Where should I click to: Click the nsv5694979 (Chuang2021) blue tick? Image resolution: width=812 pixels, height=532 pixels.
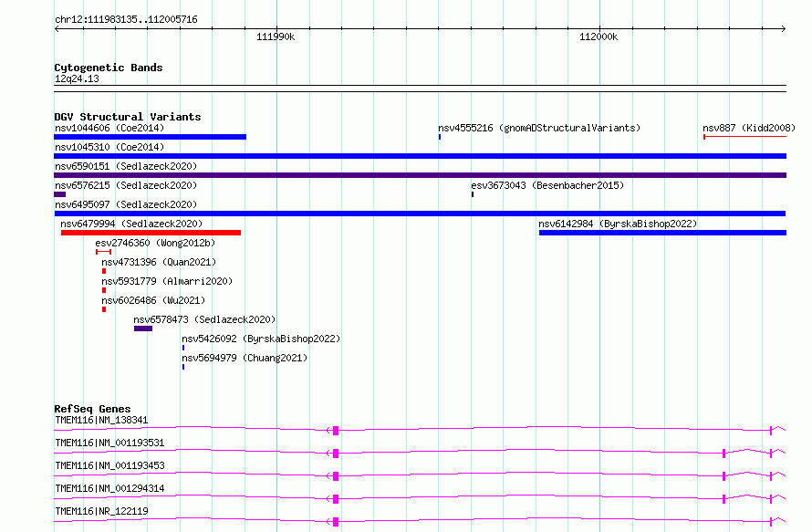point(183,367)
